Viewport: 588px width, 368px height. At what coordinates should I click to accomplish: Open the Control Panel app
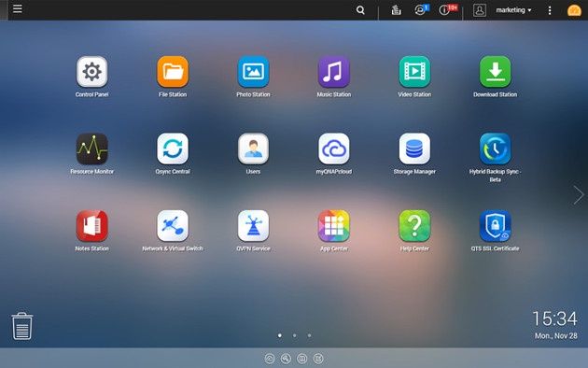pyautogui.click(x=91, y=72)
